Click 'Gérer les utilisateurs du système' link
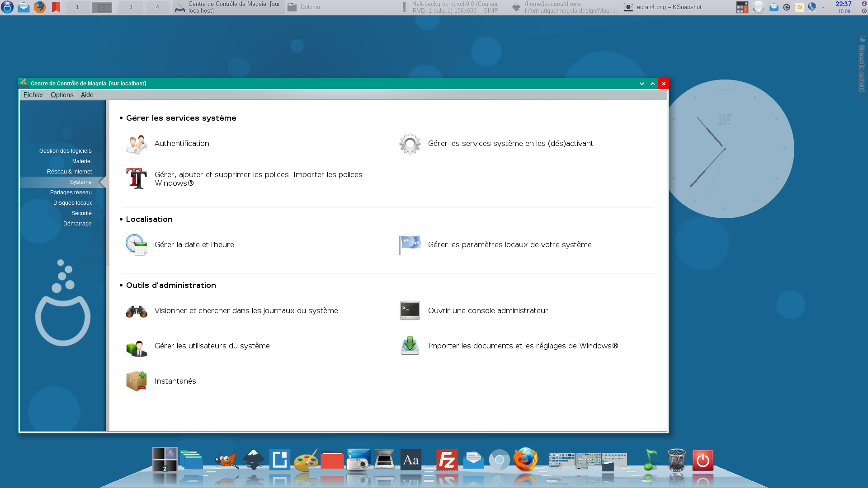868x488 pixels. pos(212,346)
